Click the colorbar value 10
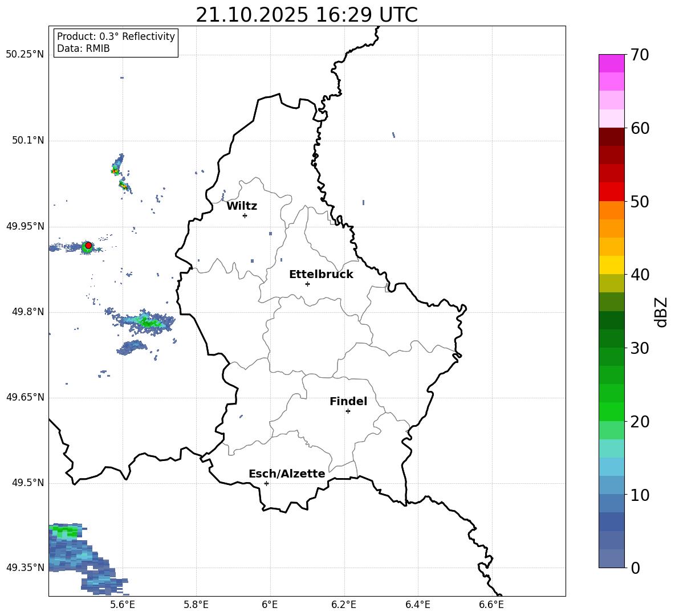 point(640,495)
